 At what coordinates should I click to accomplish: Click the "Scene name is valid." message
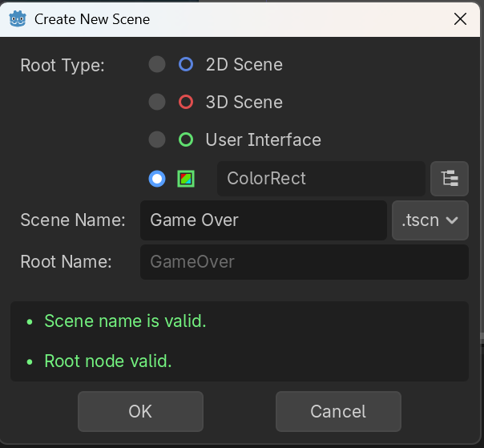point(125,321)
